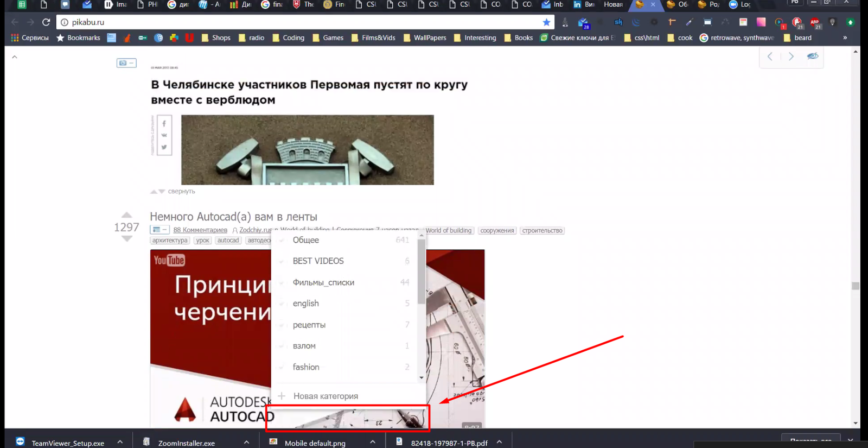Show more bookmarks chevron
Viewport: 868px width, 448px height.
pyautogui.click(x=845, y=38)
